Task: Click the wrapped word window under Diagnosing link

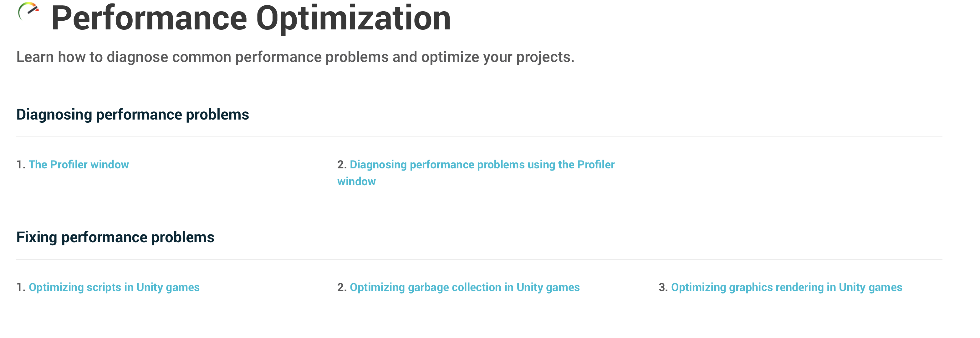Action: pos(356,182)
